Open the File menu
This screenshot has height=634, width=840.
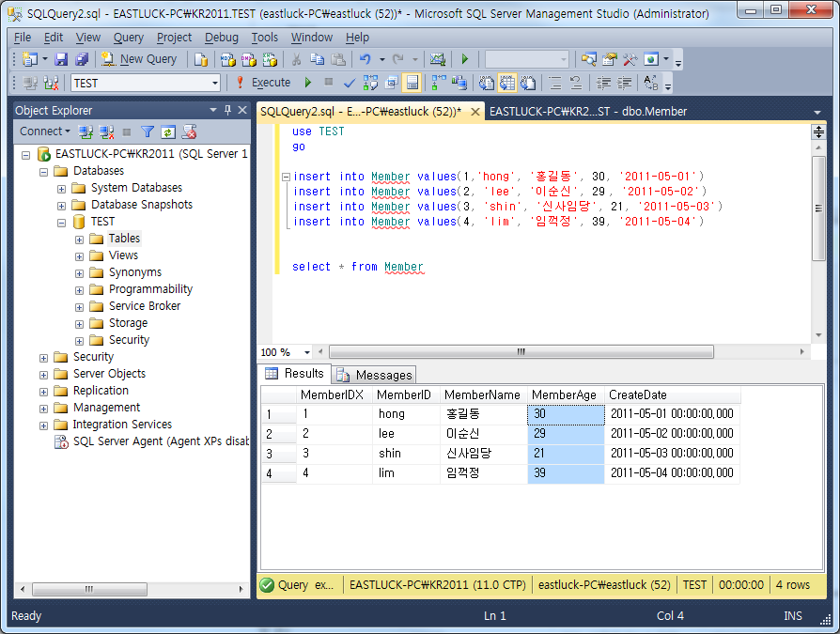point(23,38)
